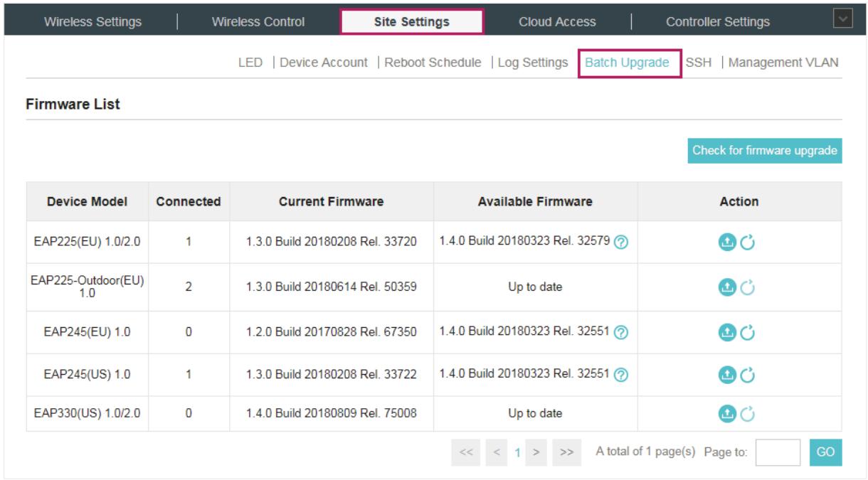Click firmware 1.3.0 Build 20180614 Rel. 50359
This screenshot has width=868, height=480.
(x=331, y=287)
